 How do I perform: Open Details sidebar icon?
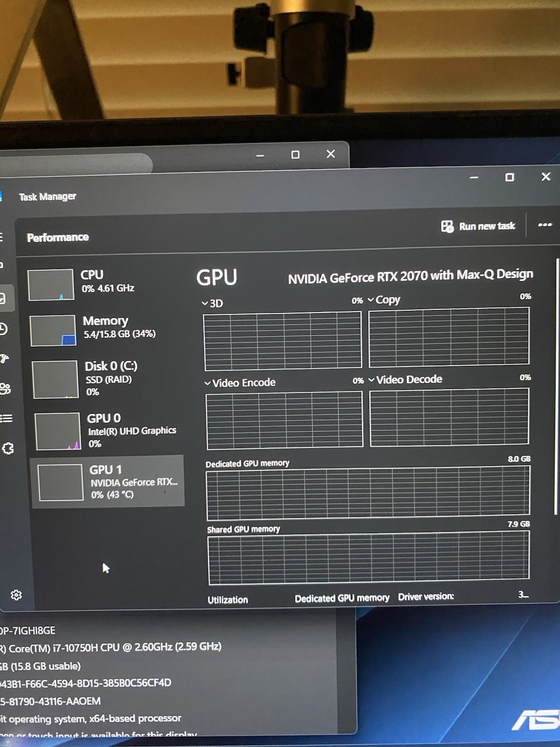6,418
